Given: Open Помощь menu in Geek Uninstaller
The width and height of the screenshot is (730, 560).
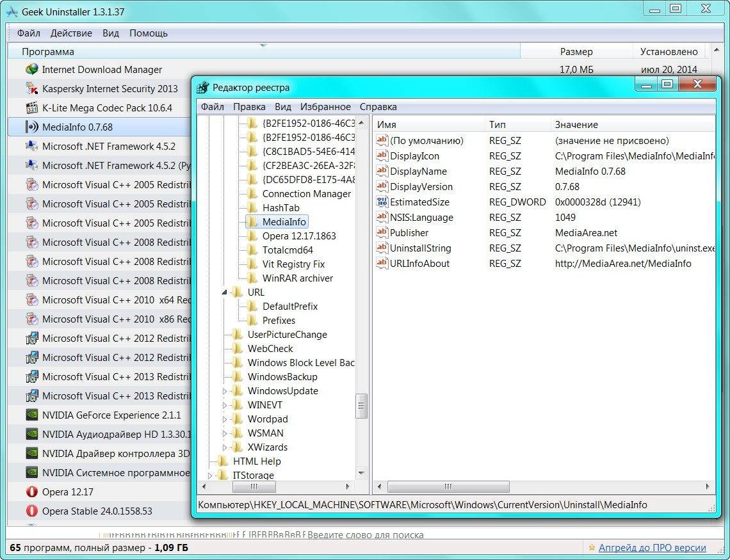Looking at the screenshot, I should pyautogui.click(x=149, y=33).
